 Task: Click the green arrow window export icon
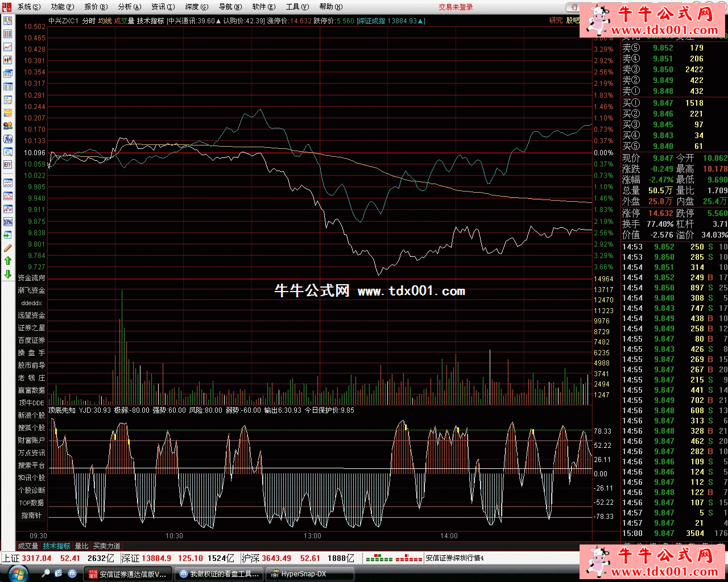(8, 235)
